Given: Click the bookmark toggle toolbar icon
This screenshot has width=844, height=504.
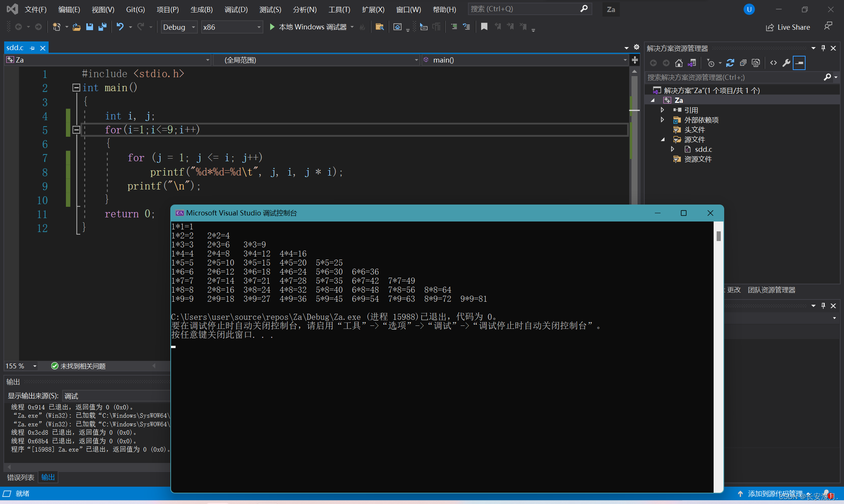Looking at the screenshot, I should pyautogui.click(x=484, y=27).
